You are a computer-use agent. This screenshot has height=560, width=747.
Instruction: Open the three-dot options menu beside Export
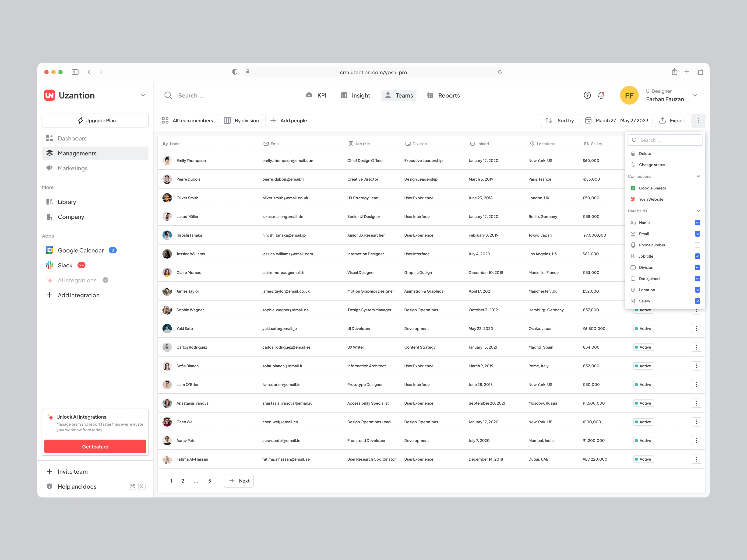click(698, 120)
